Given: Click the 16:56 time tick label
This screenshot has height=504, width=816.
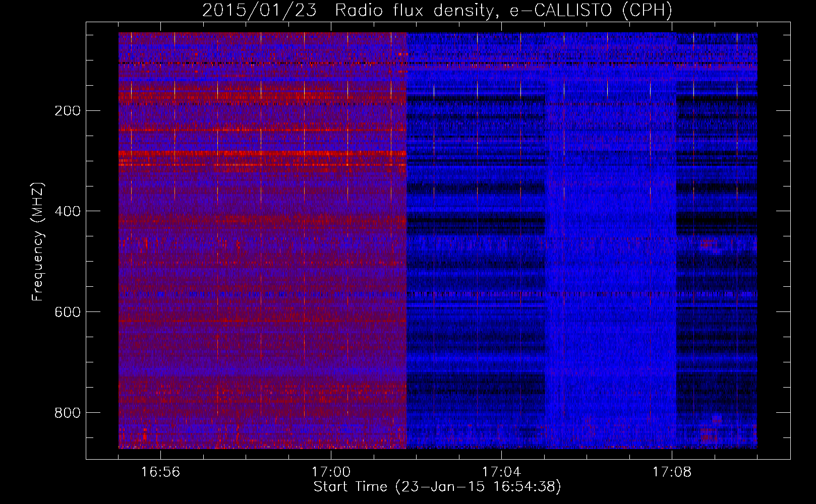Looking at the screenshot, I should [x=160, y=472].
